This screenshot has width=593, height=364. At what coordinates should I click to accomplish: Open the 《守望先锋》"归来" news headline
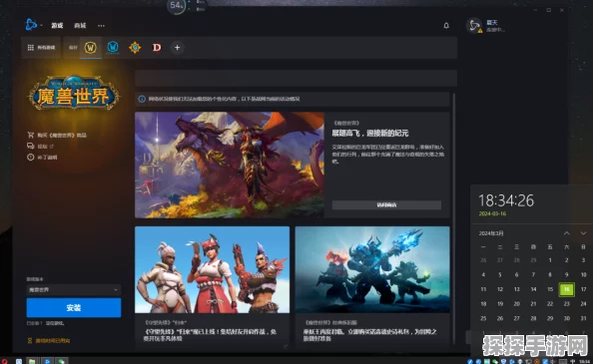click(211, 335)
